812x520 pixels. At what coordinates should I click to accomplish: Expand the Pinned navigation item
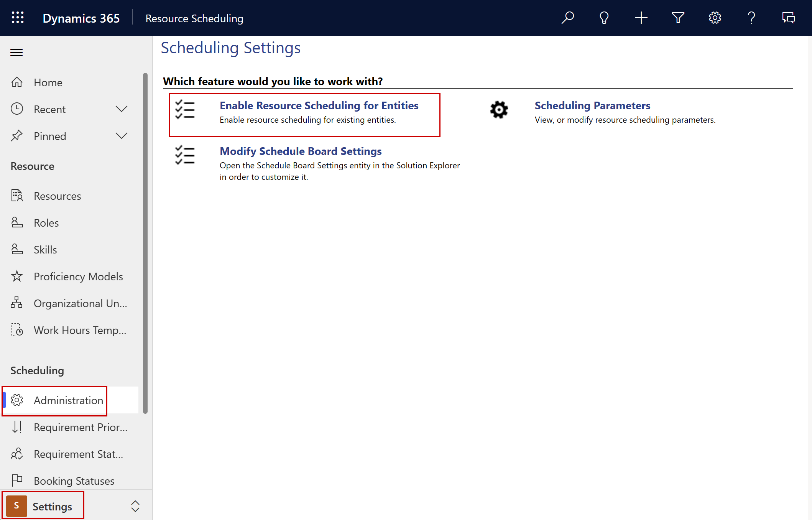(x=121, y=136)
